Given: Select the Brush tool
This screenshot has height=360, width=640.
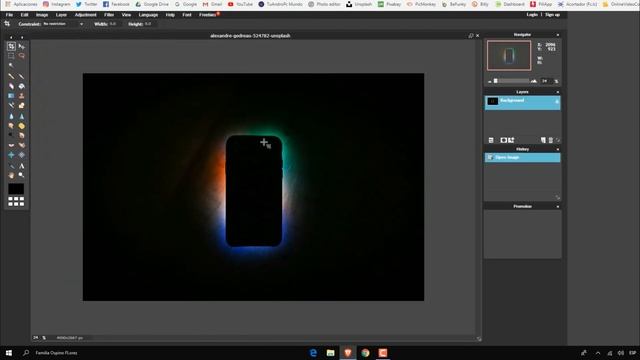Looking at the screenshot, I should click(x=22, y=76).
